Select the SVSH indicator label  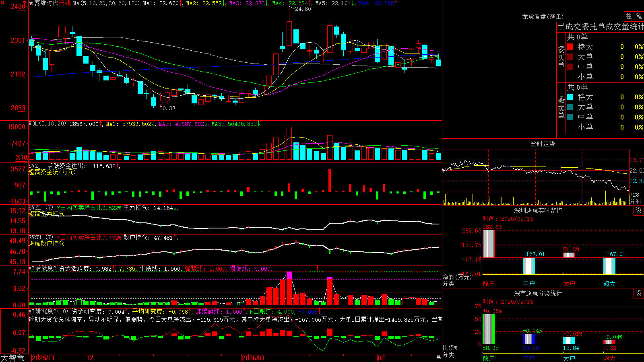point(35,237)
